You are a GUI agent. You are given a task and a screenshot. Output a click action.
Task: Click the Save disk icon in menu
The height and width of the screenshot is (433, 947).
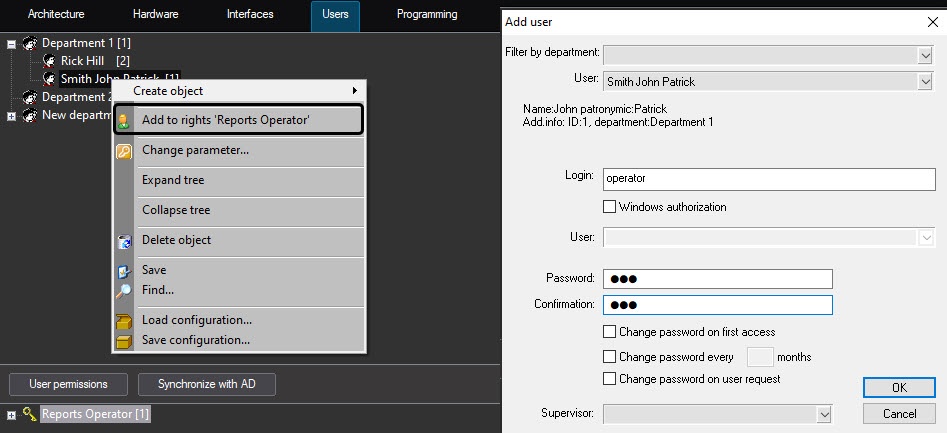tap(124, 271)
